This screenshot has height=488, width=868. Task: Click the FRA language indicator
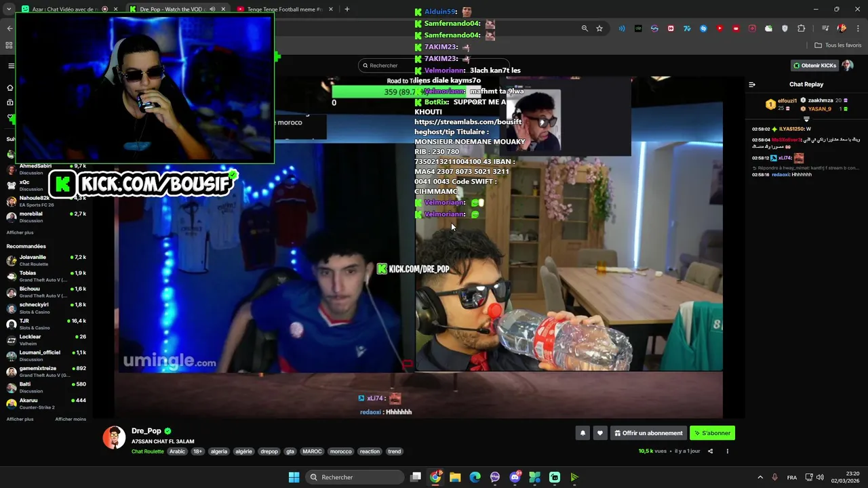[x=792, y=477]
